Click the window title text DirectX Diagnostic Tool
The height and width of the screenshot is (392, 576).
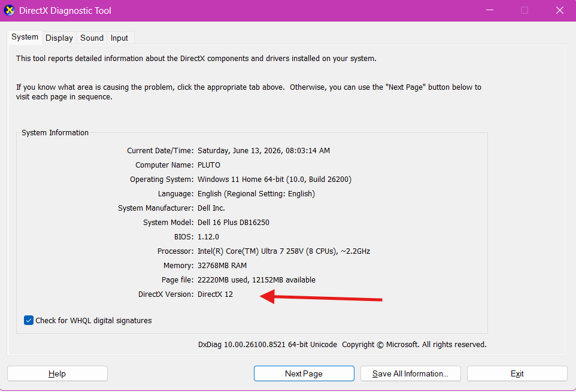coord(65,11)
